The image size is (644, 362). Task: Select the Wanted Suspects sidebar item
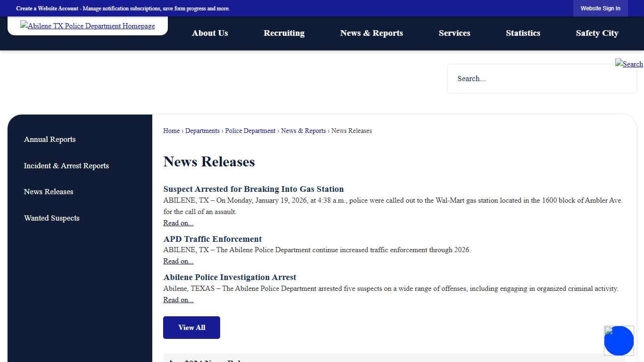(x=52, y=218)
